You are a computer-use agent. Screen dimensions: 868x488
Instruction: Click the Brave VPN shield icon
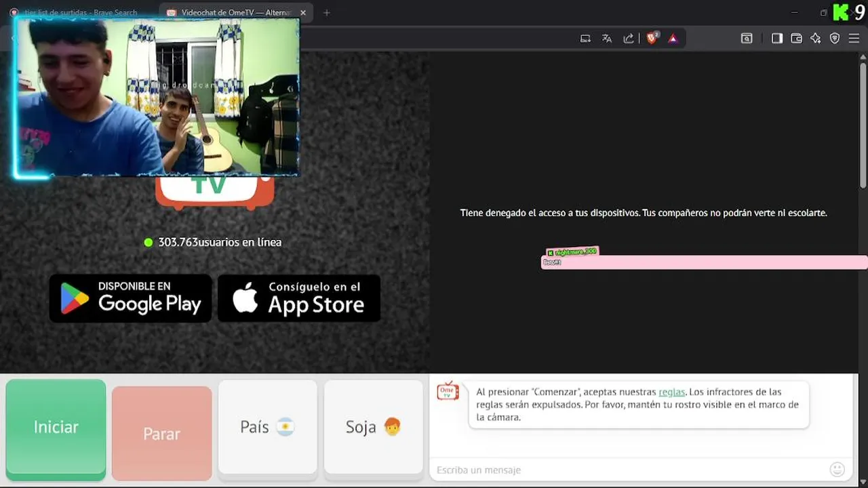pyautogui.click(x=835, y=39)
